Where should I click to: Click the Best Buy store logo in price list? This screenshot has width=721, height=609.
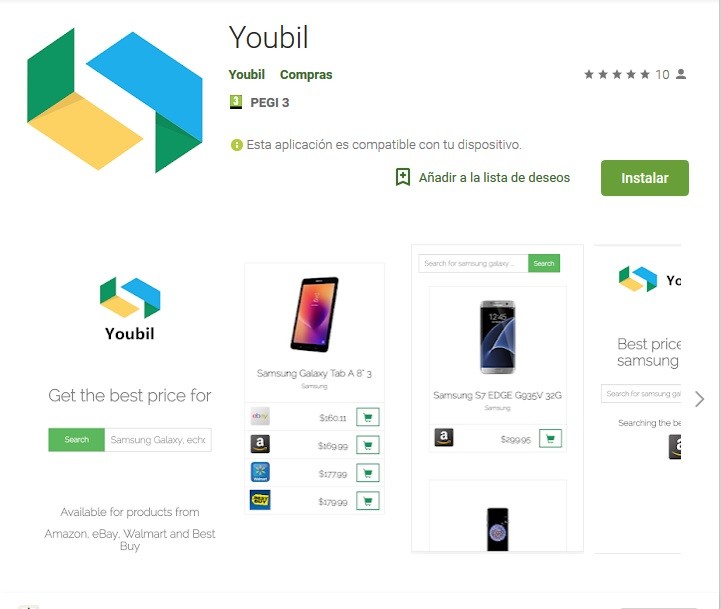point(260,500)
